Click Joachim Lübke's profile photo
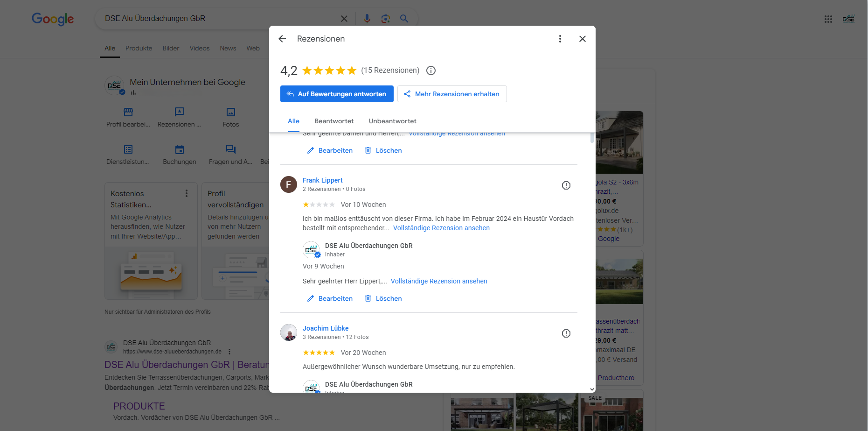Screen dimensions: 868x431 (x=289, y=332)
